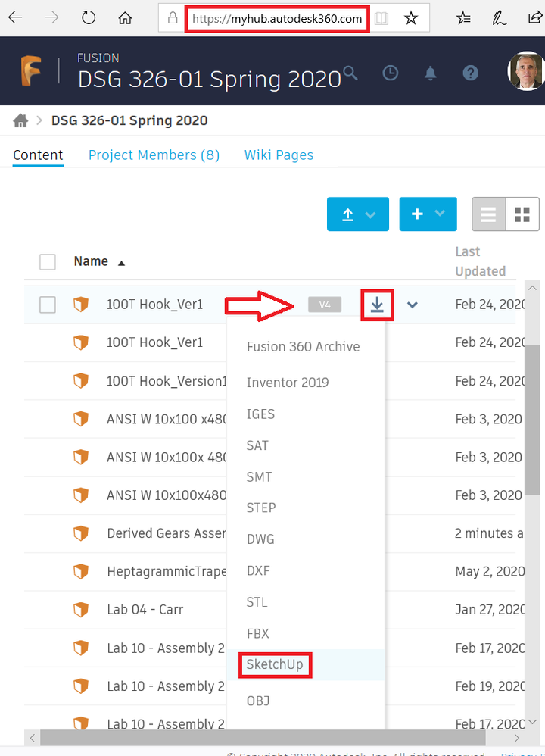The height and width of the screenshot is (756, 545).
Task: Click the horizontal scrollbar thumb
Action: pyautogui.click(x=263, y=738)
